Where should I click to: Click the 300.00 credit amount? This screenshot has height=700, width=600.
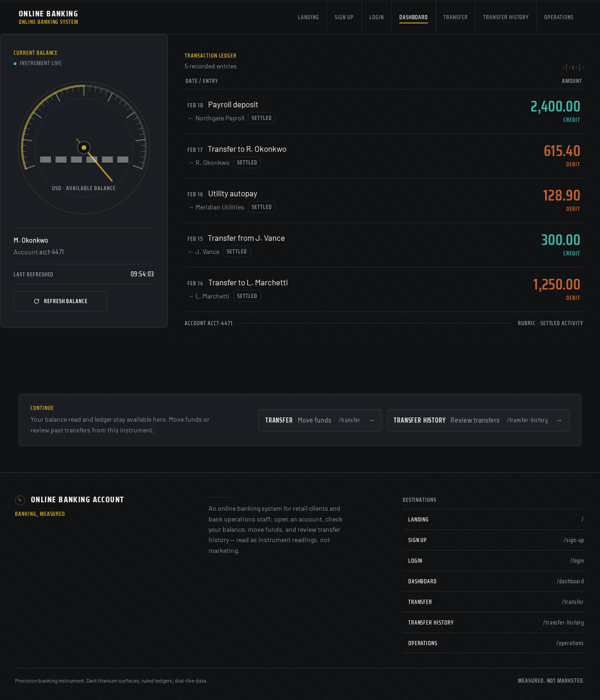coord(561,240)
